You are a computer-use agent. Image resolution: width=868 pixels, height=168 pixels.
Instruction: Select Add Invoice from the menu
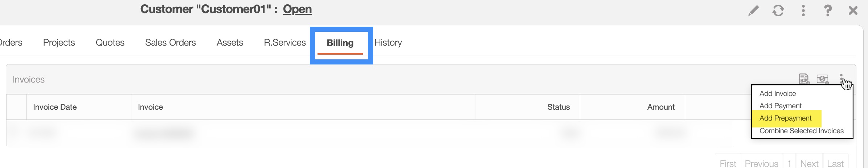point(778,93)
